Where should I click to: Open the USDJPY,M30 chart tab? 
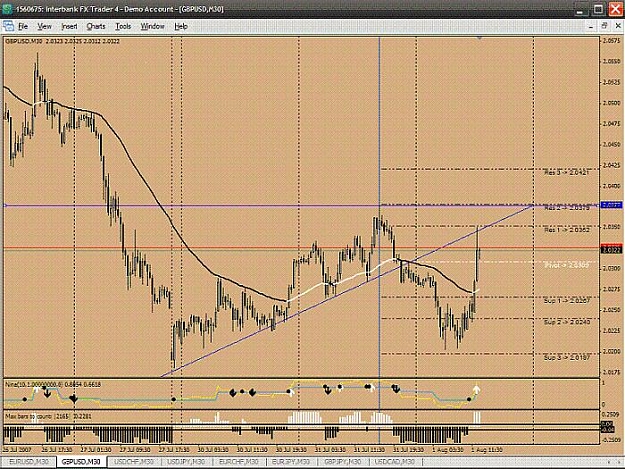point(186,462)
